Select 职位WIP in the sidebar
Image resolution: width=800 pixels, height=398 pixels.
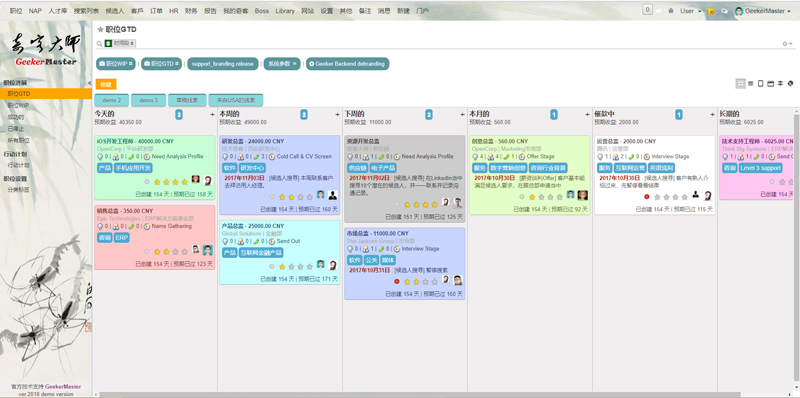[x=18, y=105]
